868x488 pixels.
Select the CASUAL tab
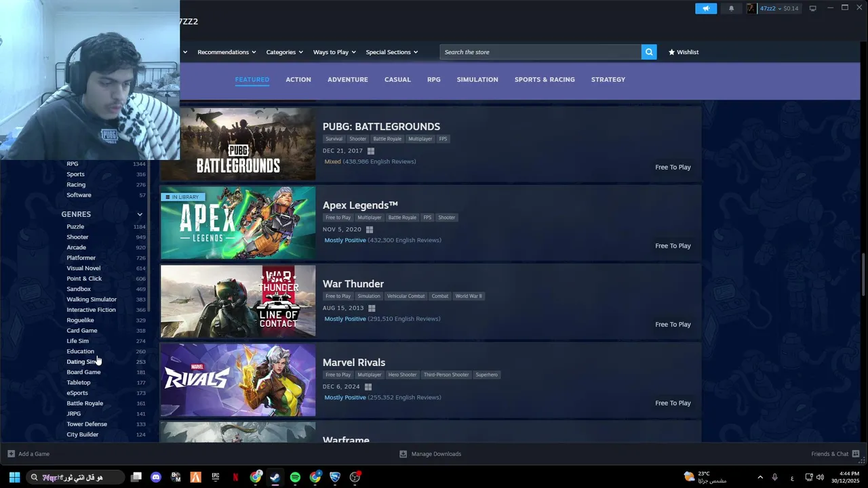click(397, 79)
